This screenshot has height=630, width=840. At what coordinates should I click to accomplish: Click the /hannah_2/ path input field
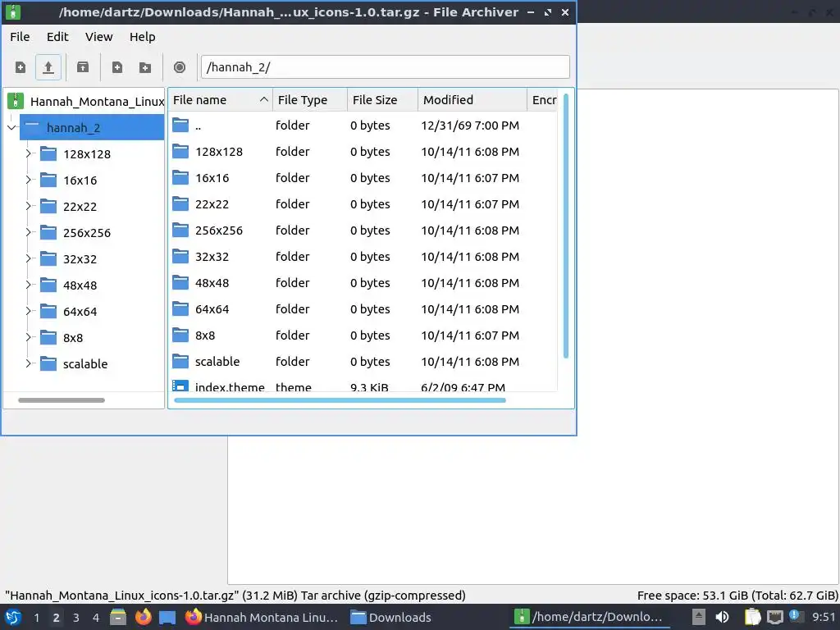[386, 67]
